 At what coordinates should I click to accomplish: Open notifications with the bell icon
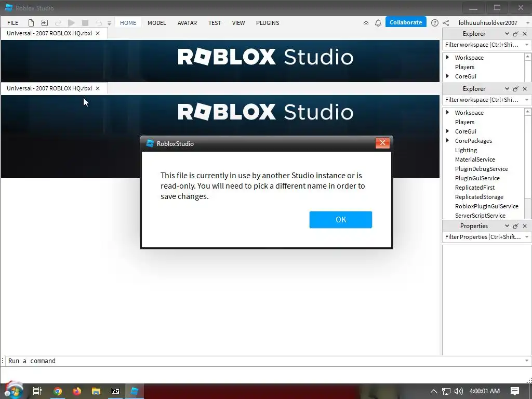[378, 23]
